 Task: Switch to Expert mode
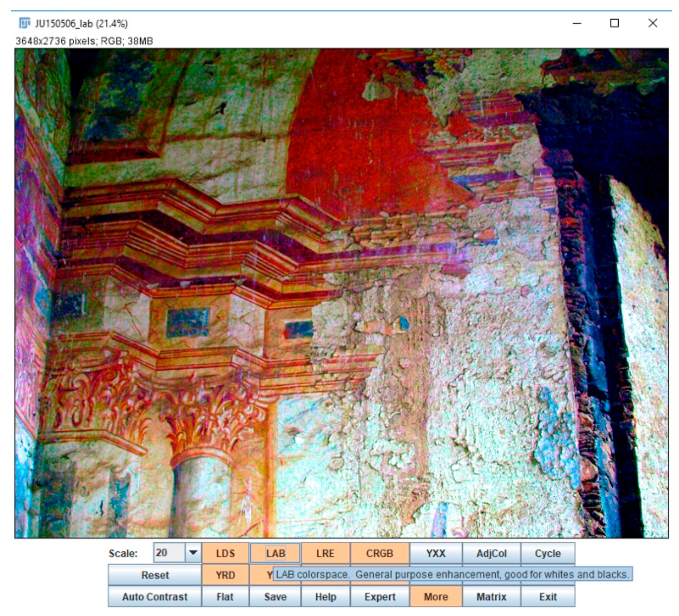click(379, 597)
